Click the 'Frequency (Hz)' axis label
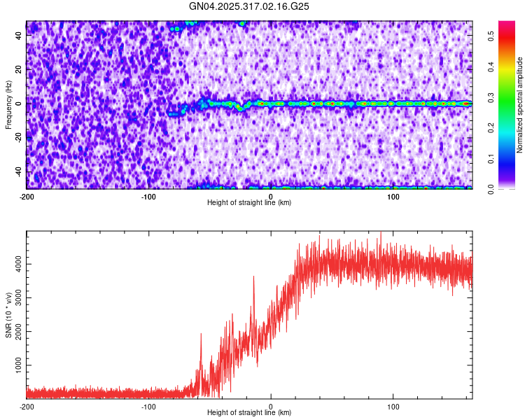525x420 pixels. [8, 105]
